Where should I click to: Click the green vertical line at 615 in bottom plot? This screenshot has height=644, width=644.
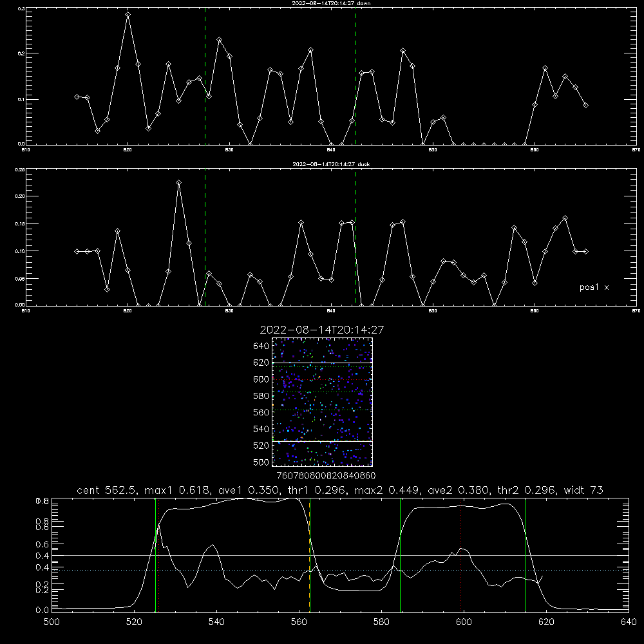[x=526, y=554]
